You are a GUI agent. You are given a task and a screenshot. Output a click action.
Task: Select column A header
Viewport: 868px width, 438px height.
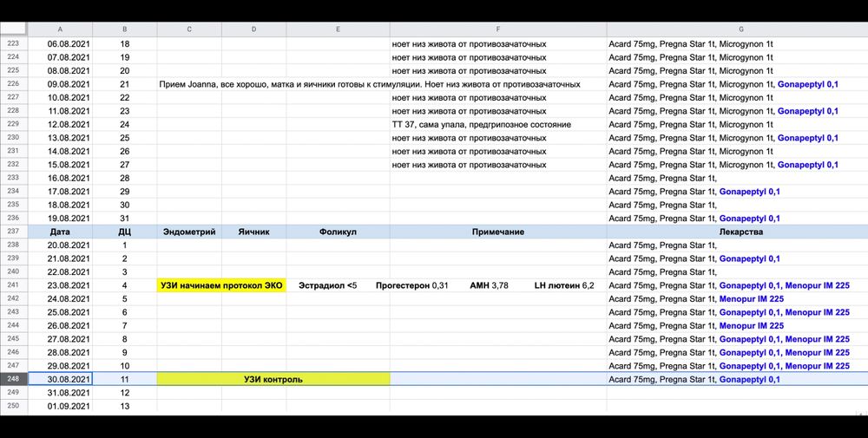click(60, 29)
